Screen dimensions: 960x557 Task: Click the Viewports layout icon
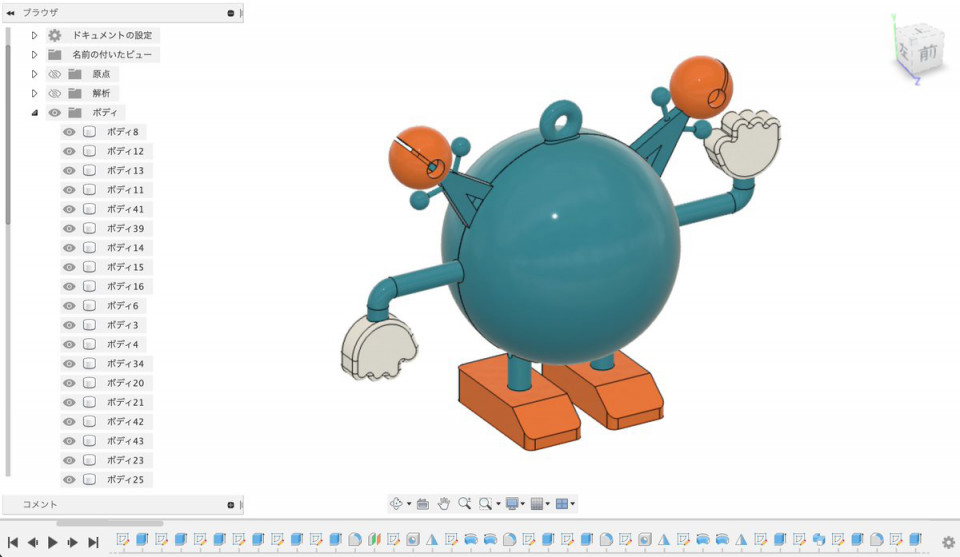pos(561,504)
